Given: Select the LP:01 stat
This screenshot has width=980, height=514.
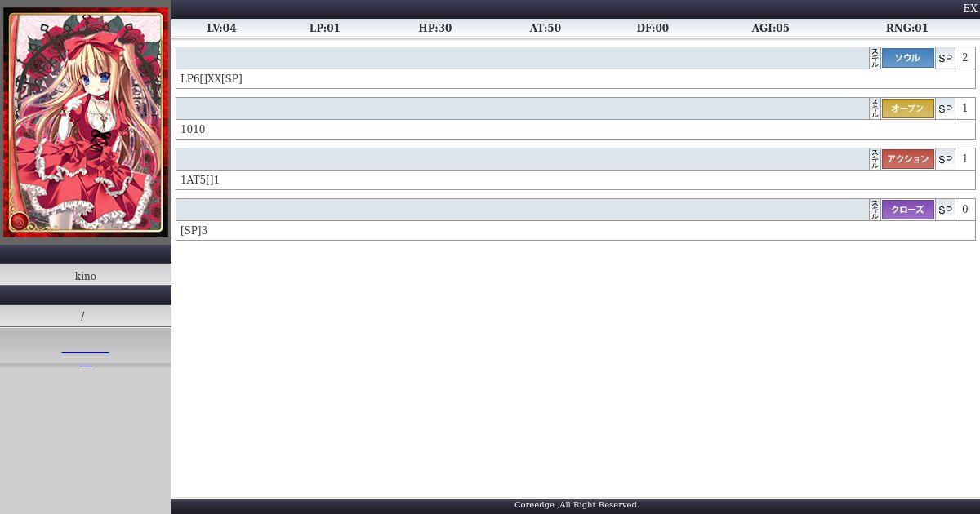Looking at the screenshot, I should (324, 28).
